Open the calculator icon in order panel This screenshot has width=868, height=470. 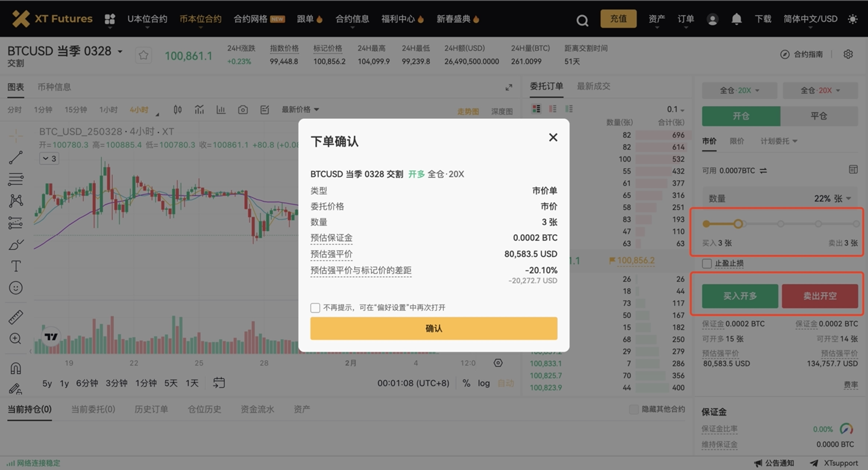pos(853,170)
